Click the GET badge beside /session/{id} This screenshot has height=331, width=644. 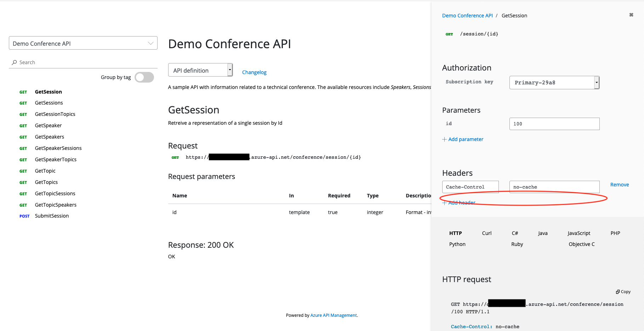tap(449, 34)
